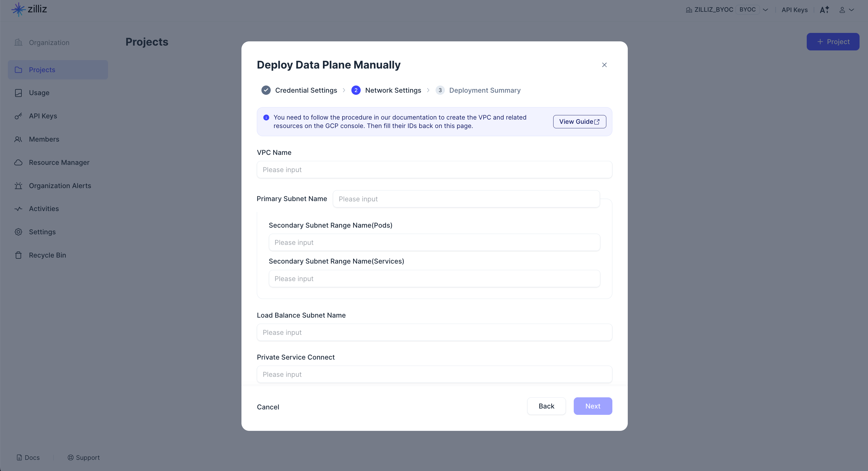The image size is (868, 471).
Task: Click Cancel in the dialog footer
Action: (268, 407)
